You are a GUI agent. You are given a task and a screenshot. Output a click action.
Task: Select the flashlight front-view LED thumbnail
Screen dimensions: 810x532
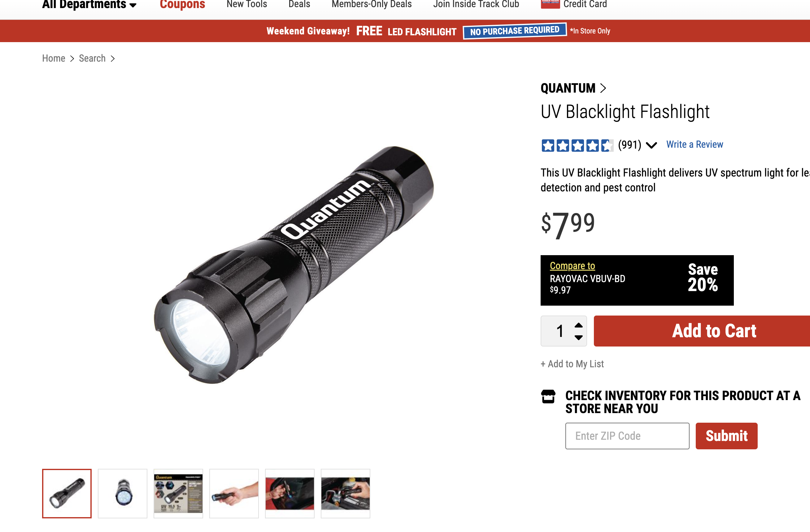pos(123,494)
